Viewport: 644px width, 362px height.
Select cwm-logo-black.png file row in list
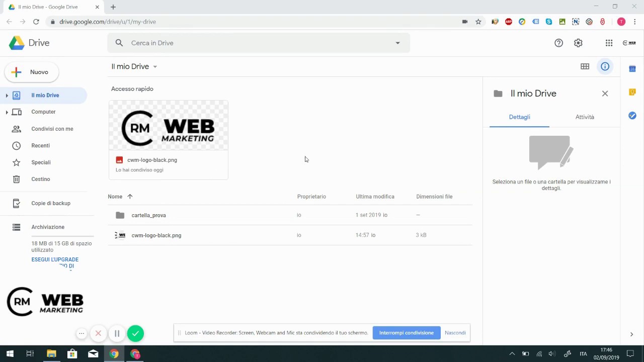[290, 235]
